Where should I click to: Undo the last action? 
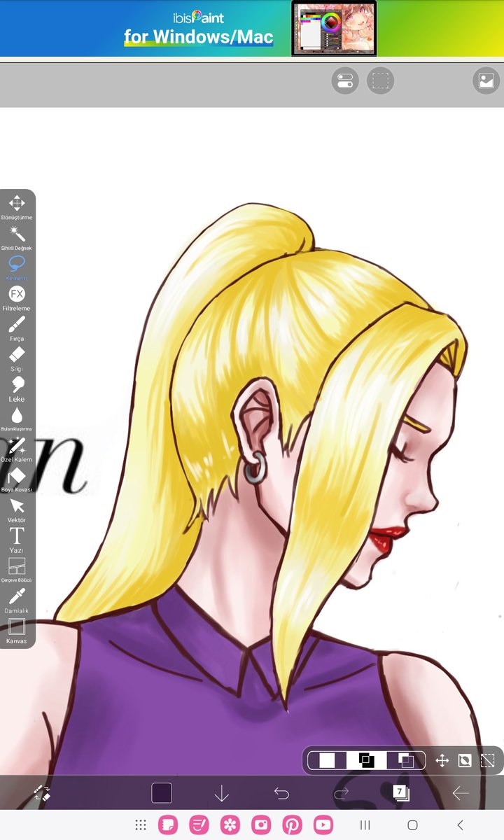coord(281,793)
